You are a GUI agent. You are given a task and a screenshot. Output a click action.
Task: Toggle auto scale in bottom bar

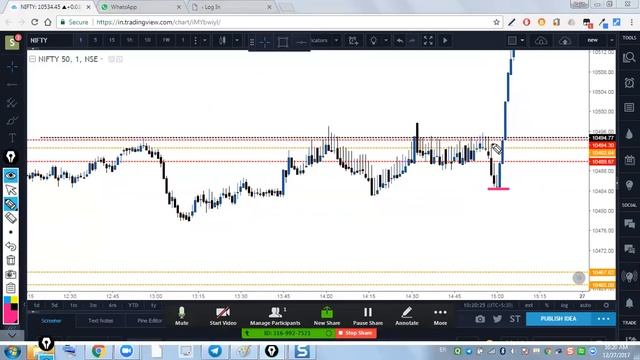585,305
